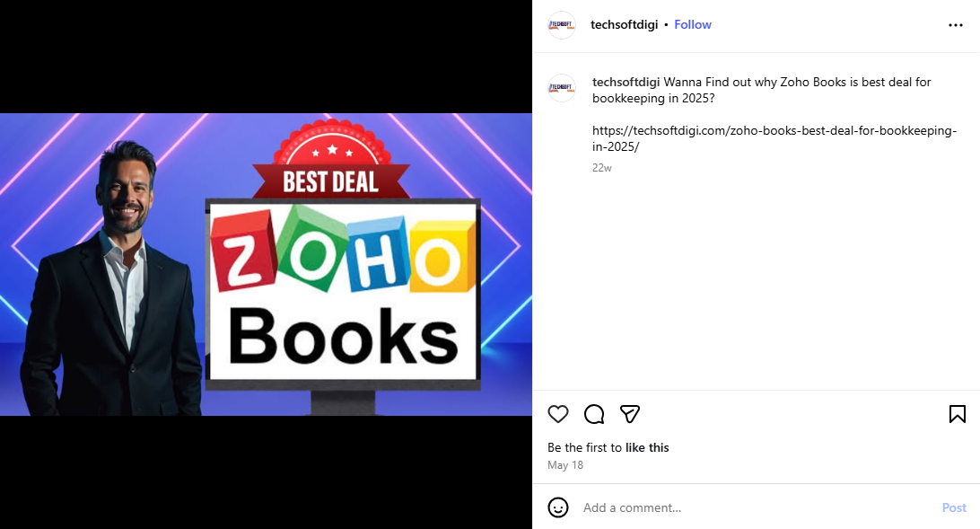980x529 pixels.
Task: Submit comment with Post button
Action: (954, 507)
